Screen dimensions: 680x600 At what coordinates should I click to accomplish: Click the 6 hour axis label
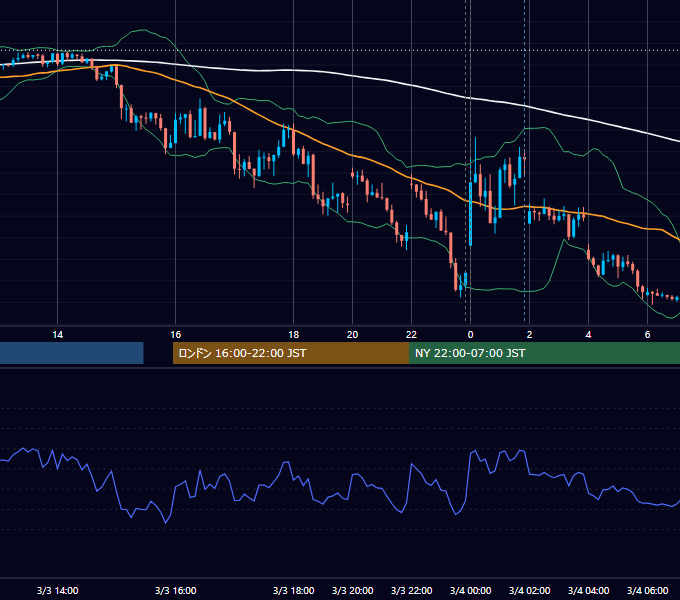(647, 335)
